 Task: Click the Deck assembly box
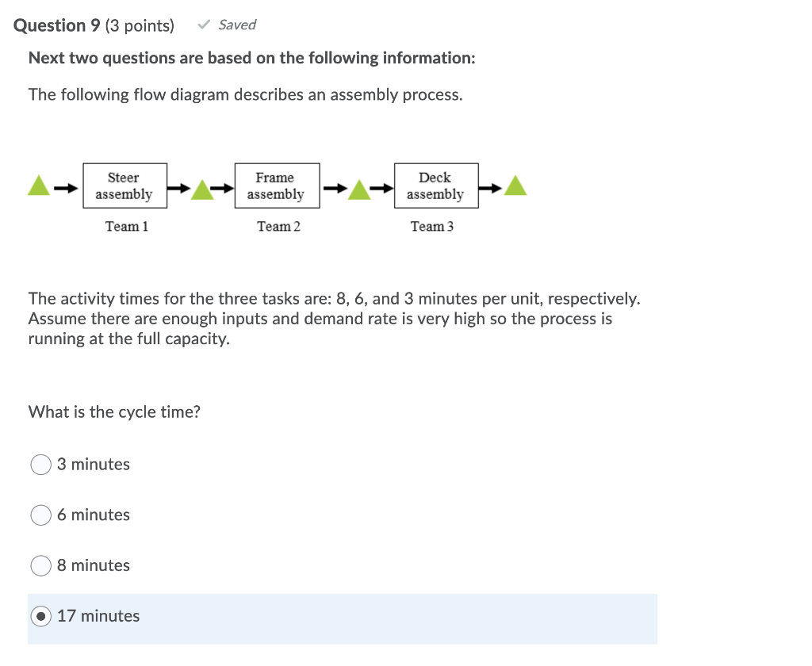[x=436, y=186]
